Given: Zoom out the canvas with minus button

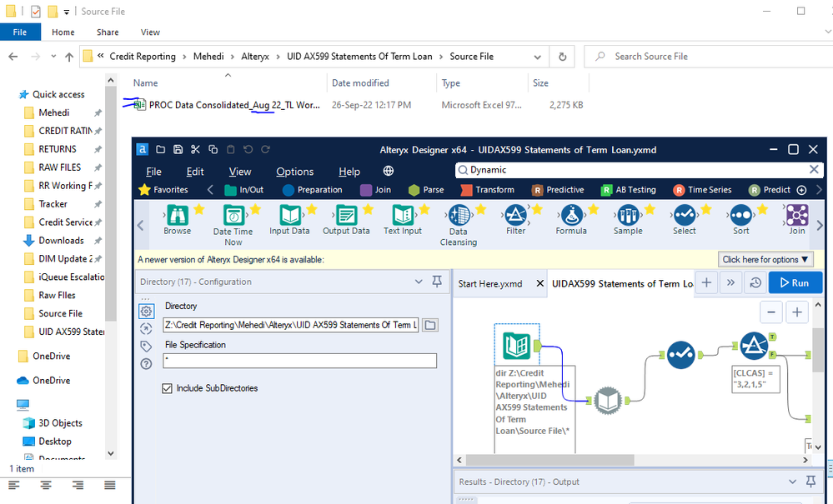Looking at the screenshot, I should [770, 312].
